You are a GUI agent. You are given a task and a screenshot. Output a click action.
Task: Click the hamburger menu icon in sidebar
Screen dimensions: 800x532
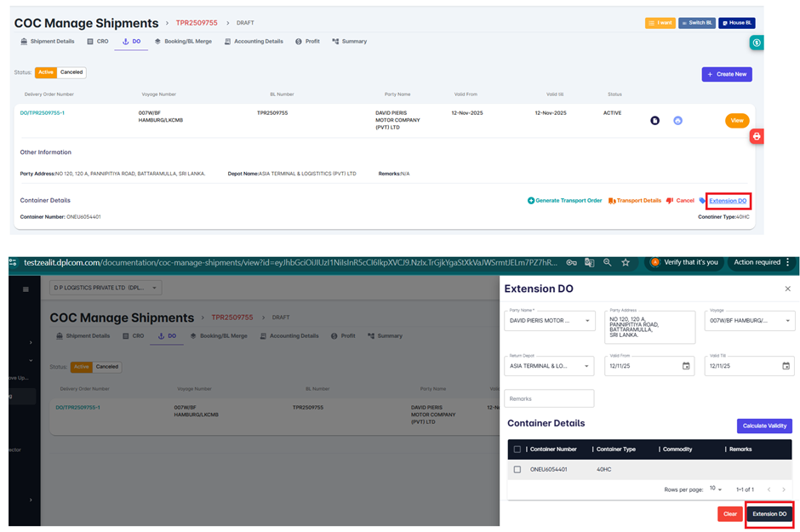[x=26, y=289]
